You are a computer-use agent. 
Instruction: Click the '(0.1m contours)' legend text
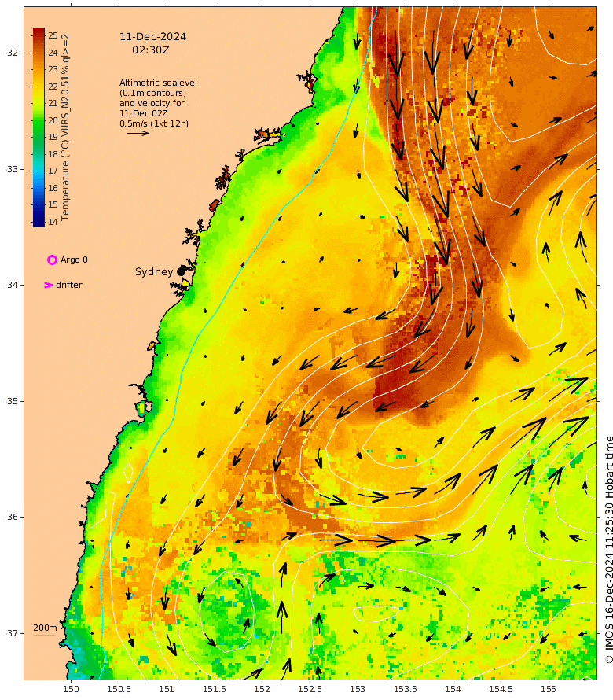tap(152, 93)
